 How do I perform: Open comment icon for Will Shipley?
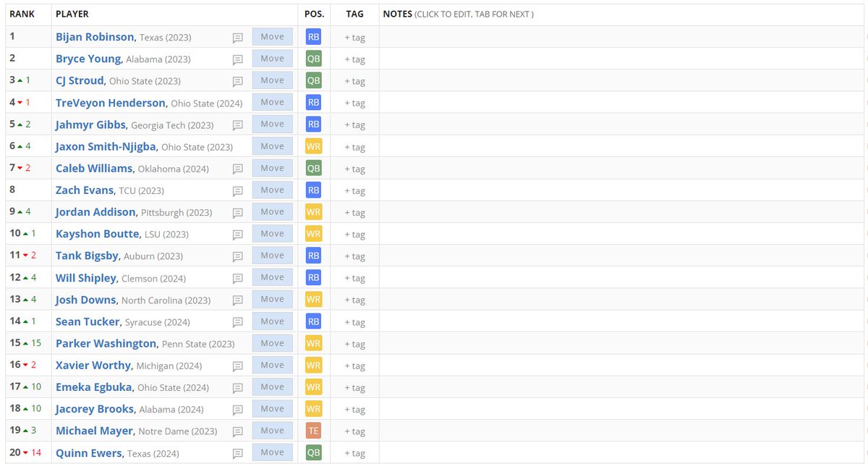[x=238, y=279]
